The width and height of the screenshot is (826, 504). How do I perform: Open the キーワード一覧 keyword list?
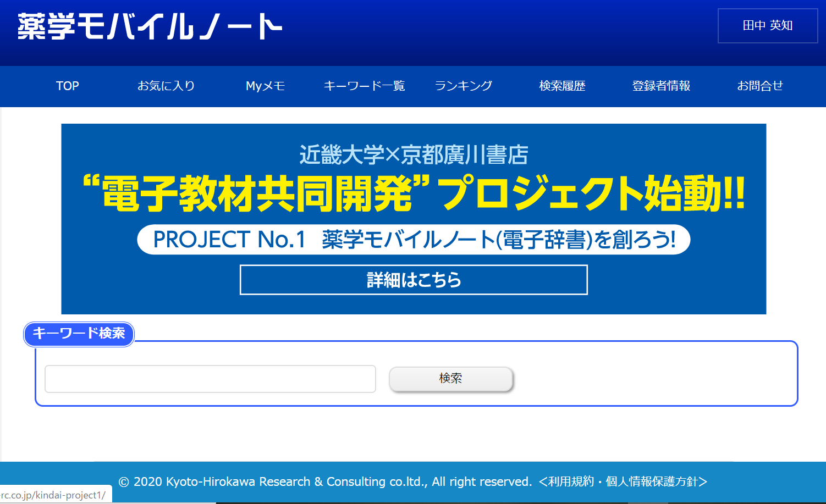tap(364, 86)
